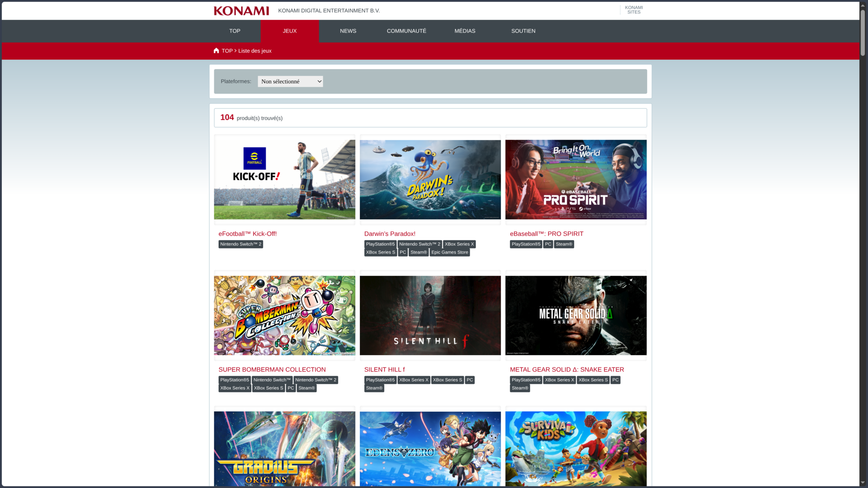Click XBox Series X tag under Metal Gear Solid

pyautogui.click(x=559, y=380)
